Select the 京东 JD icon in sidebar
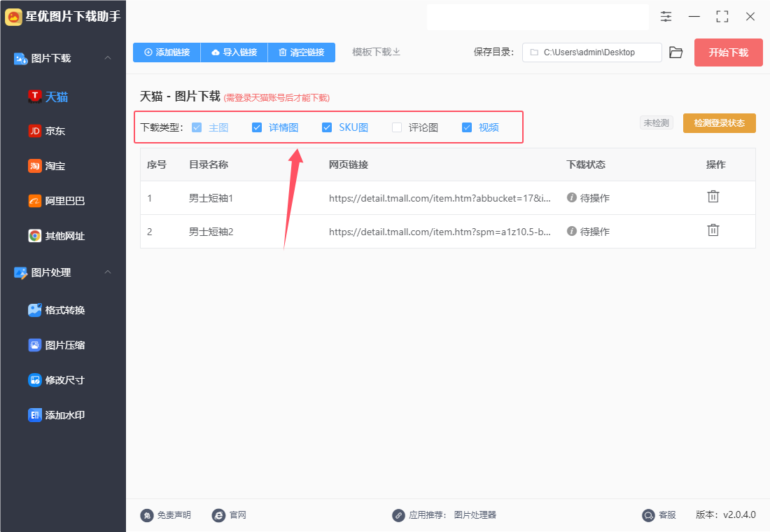The height and width of the screenshot is (532, 770). pyautogui.click(x=34, y=131)
